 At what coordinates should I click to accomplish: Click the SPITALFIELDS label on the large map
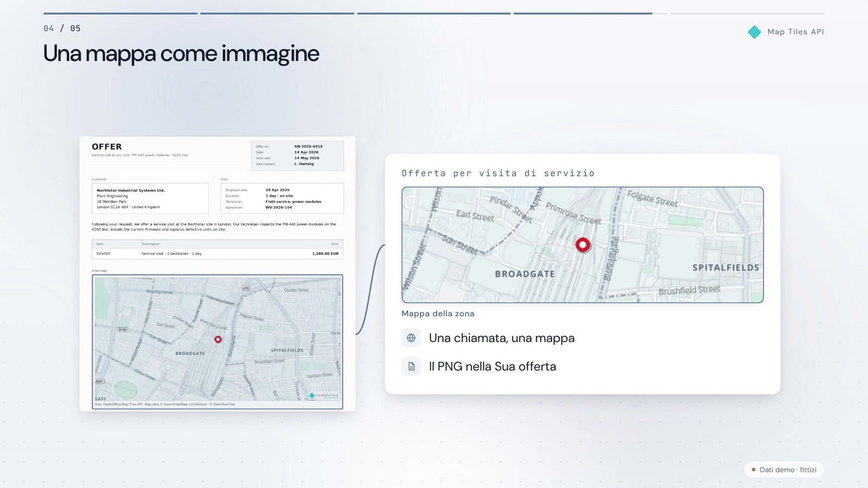726,267
